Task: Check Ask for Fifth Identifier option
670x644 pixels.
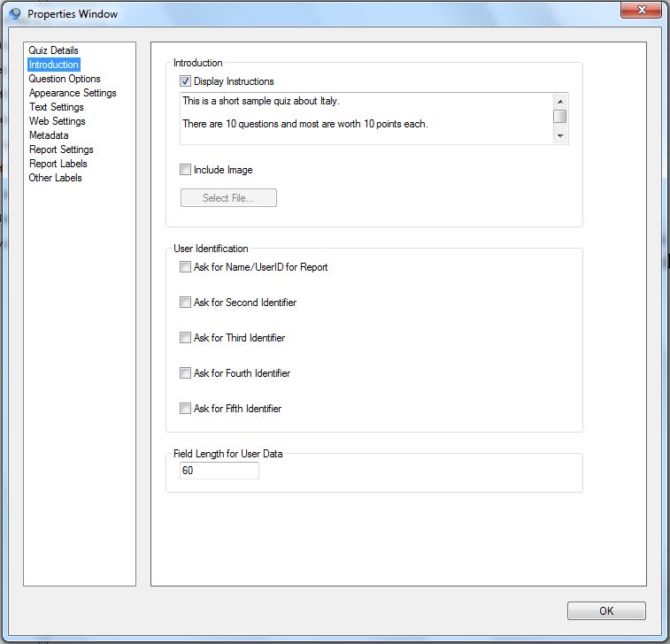Action: tap(186, 409)
